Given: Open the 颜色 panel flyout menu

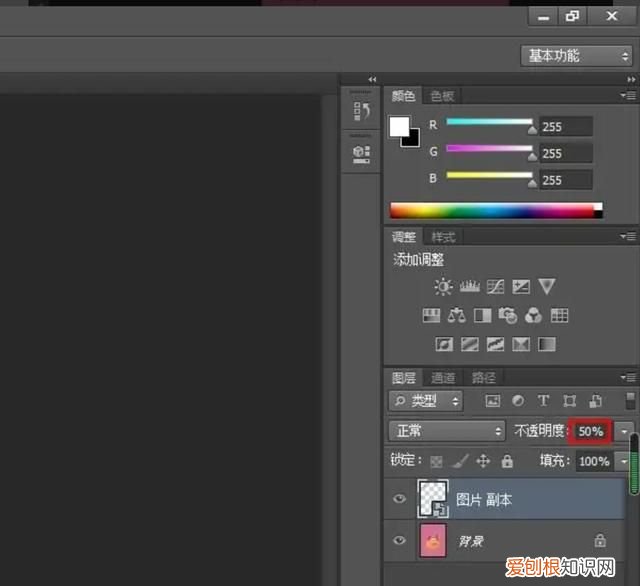Looking at the screenshot, I should click(x=628, y=95).
